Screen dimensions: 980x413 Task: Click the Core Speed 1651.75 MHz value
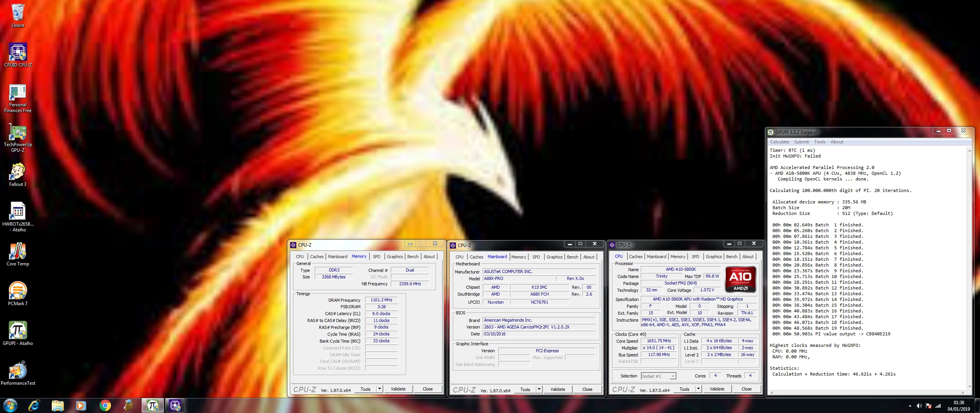tap(659, 341)
